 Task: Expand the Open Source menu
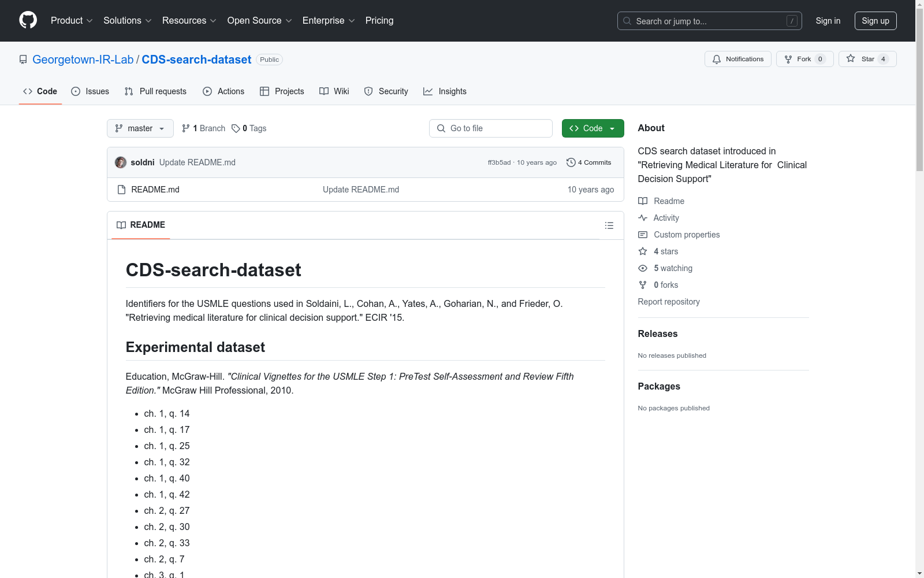[259, 21]
